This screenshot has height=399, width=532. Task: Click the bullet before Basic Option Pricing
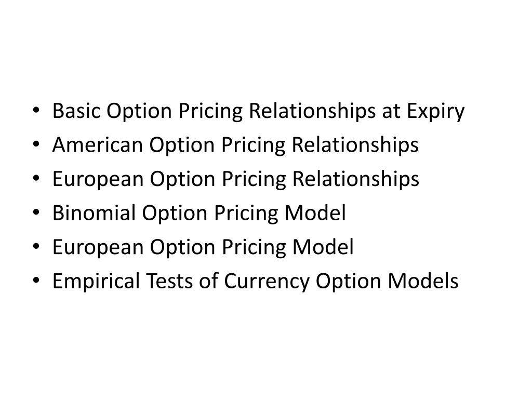pyautogui.click(x=36, y=111)
